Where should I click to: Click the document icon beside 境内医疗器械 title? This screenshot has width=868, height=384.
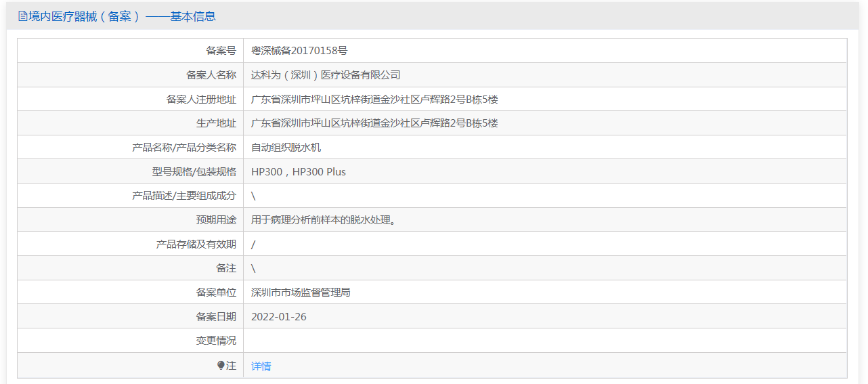coord(23,16)
